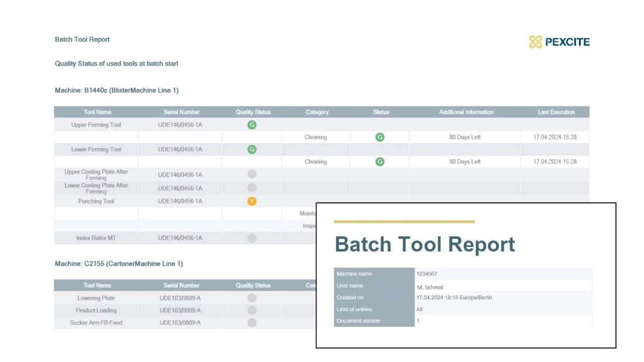Click the gray status icon for Index Roller MT
This screenshot has width=644, height=362.
coord(251,237)
